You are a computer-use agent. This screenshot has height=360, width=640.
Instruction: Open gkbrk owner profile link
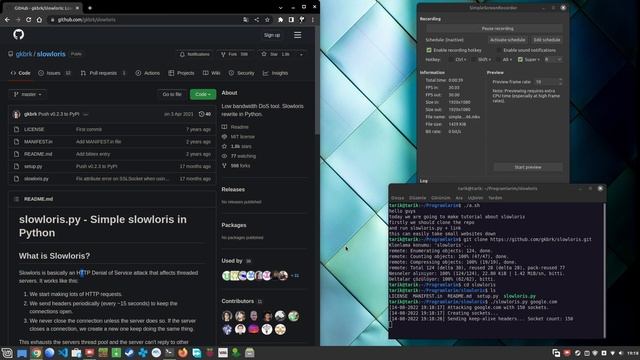pyautogui.click(x=24, y=54)
